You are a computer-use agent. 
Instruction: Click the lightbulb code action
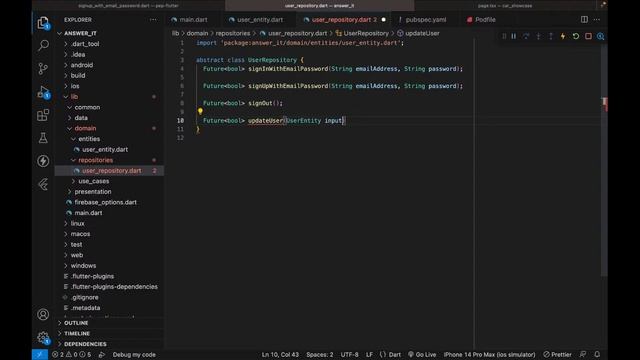pyautogui.click(x=200, y=111)
